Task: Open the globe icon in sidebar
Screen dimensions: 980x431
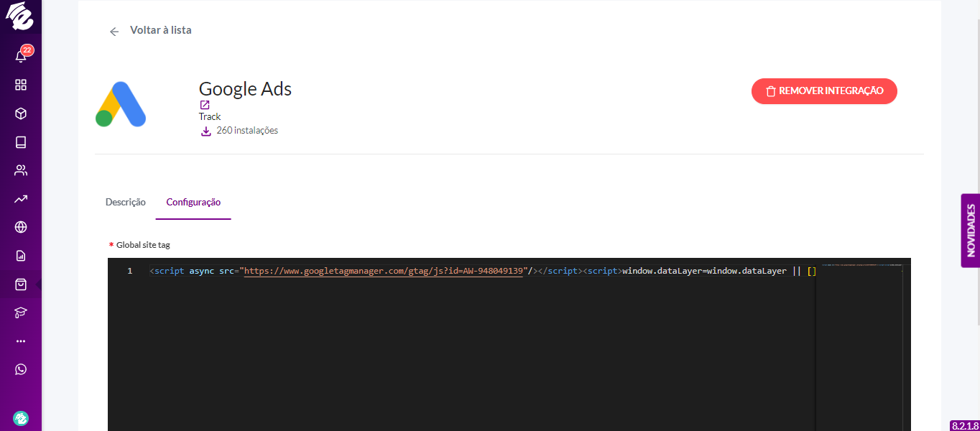Action: [21, 227]
